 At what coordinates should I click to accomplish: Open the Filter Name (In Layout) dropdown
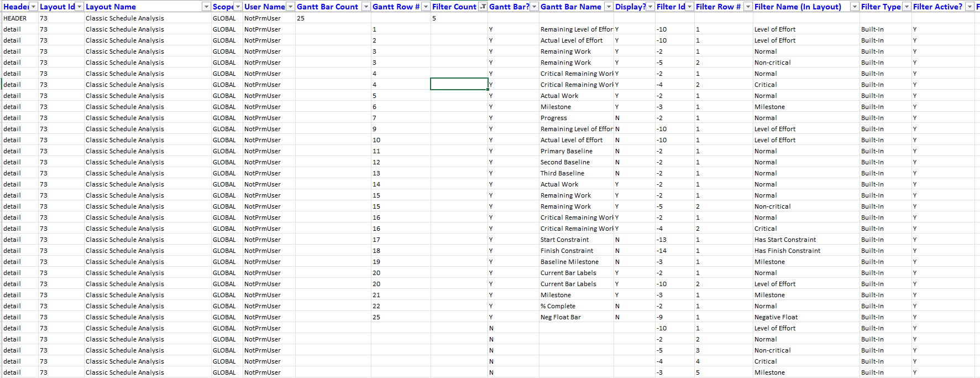tap(855, 7)
